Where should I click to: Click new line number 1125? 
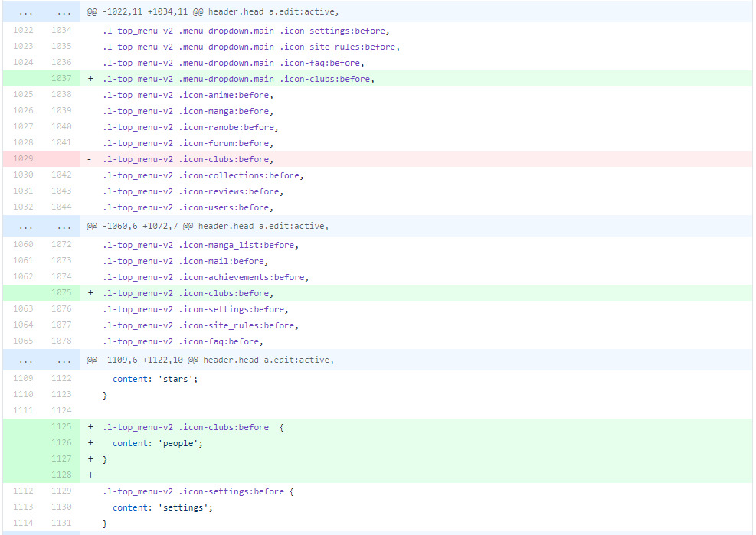[x=61, y=427]
